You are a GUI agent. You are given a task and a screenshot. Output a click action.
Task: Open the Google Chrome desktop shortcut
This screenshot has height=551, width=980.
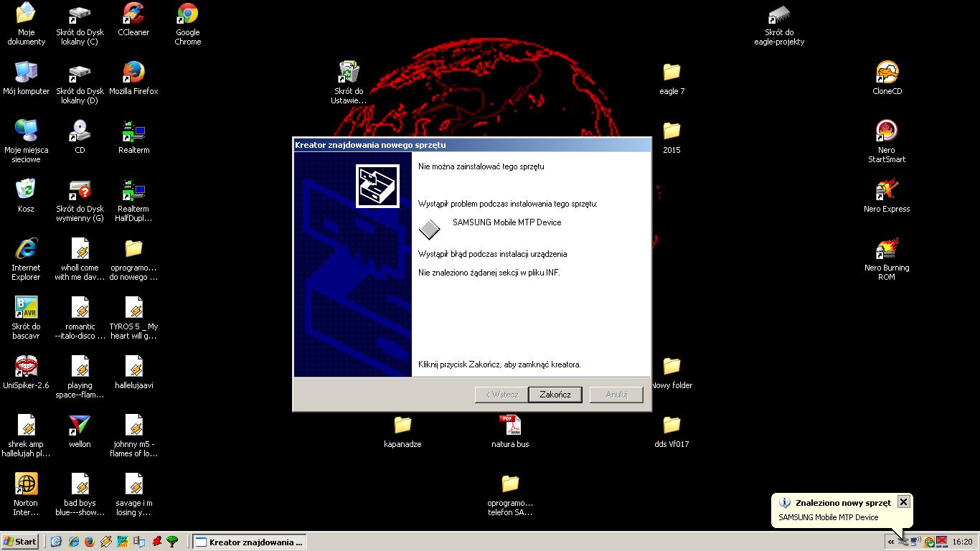coord(188,24)
